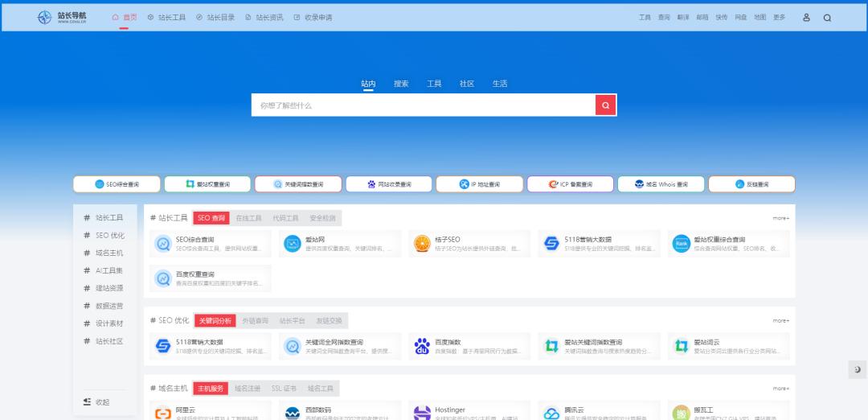This screenshot has width=868, height=420.
Task: Switch to 域名工具 tab in 域名主机
Action: click(x=321, y=389)
